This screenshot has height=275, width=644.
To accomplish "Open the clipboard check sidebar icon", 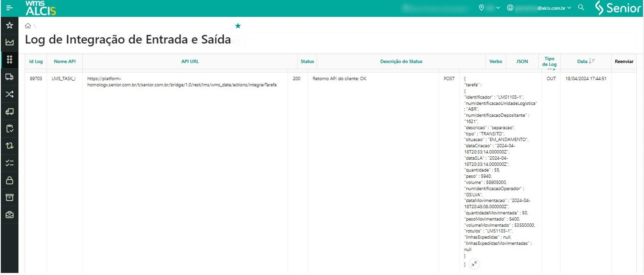I will [x=9, y=128].
